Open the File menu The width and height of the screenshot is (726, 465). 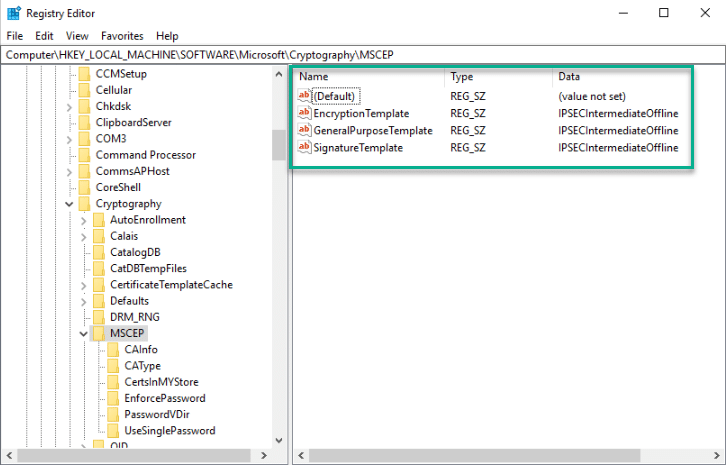tap(15, 36)
